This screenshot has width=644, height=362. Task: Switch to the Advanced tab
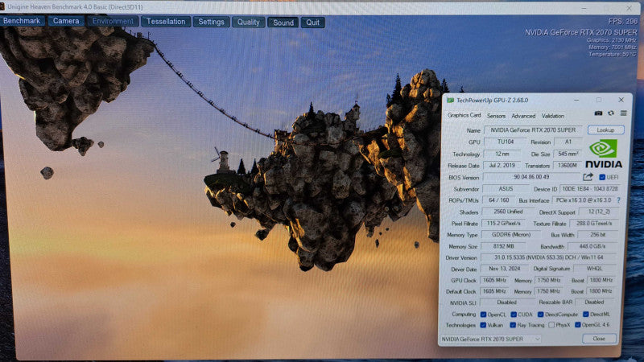523,116
